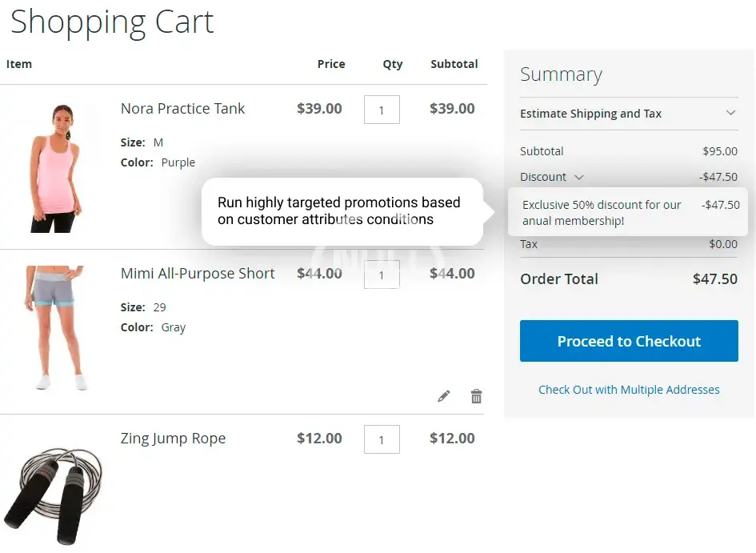Open Check Out with Multiple Addresses link
The image size is (756, 553).
(x=629, y=390)
